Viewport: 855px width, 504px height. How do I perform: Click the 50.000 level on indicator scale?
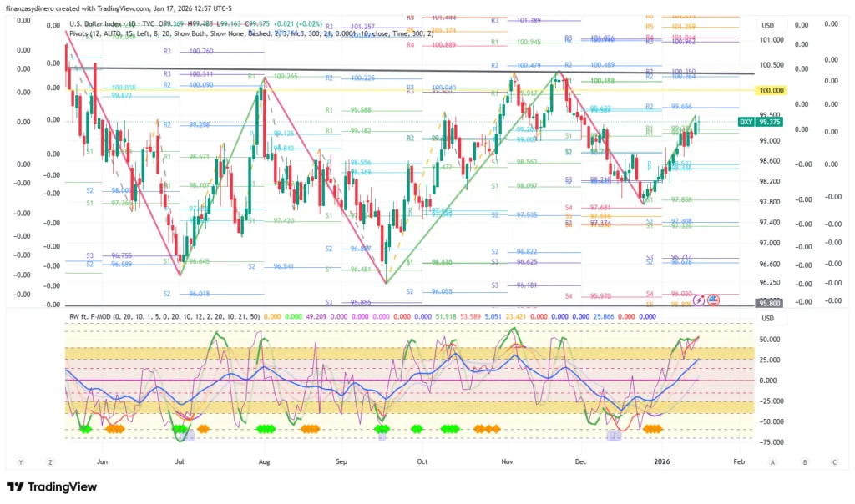coord(768,340)
